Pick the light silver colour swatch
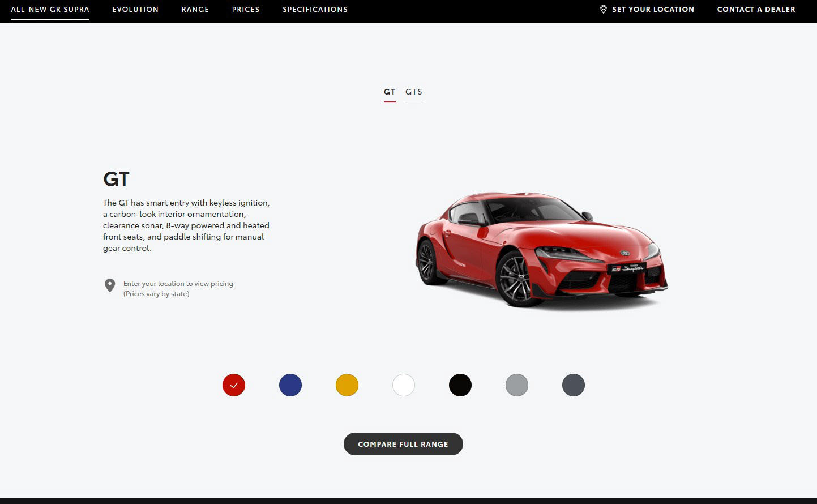Image resolution: width=817 pixels, height=504 pixels. tap(517, 385)
